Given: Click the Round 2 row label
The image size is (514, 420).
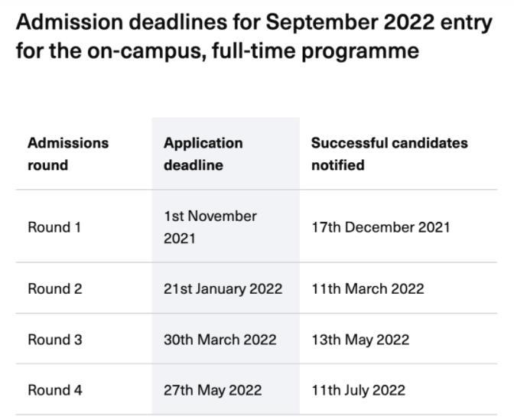Looking at the screenshot, I should click(55, 289).
